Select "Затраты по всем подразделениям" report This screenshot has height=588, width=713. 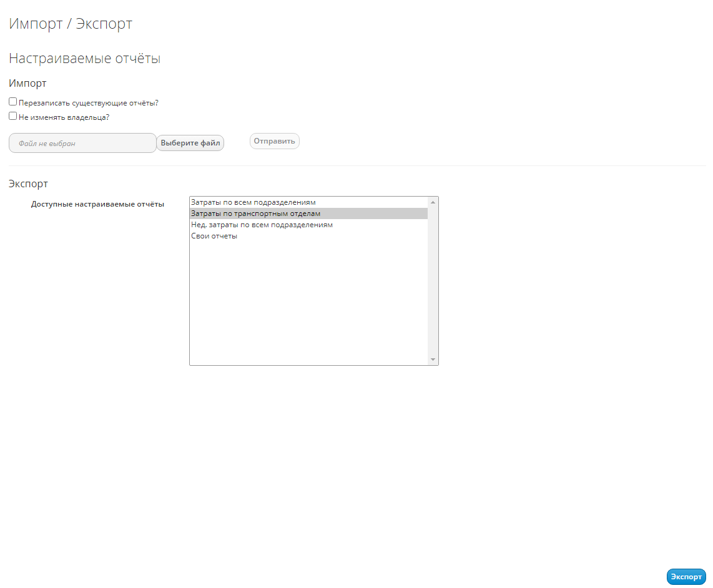click(x=253, y=202)
